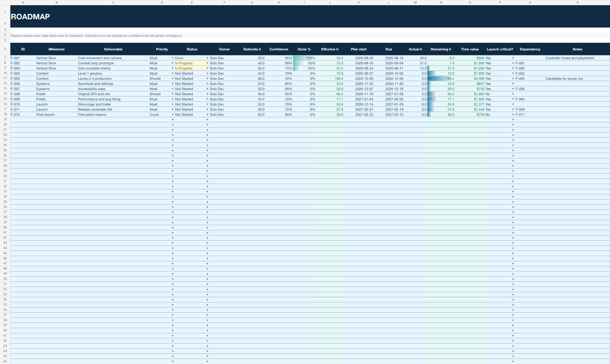Image resolution: width=610 pixels, height=364 pixels.
Task: Select 100% Done progress bar cell
Action: point(304,58)
